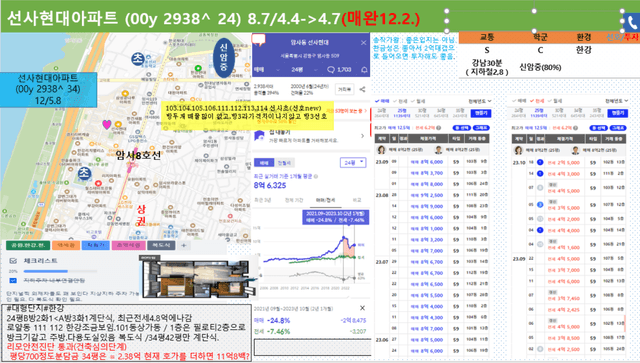Image resolution: width=640 pixels, height=363 pixels.
Task: Click the 8억 6,325 average price text
Action: pos(270,185)
